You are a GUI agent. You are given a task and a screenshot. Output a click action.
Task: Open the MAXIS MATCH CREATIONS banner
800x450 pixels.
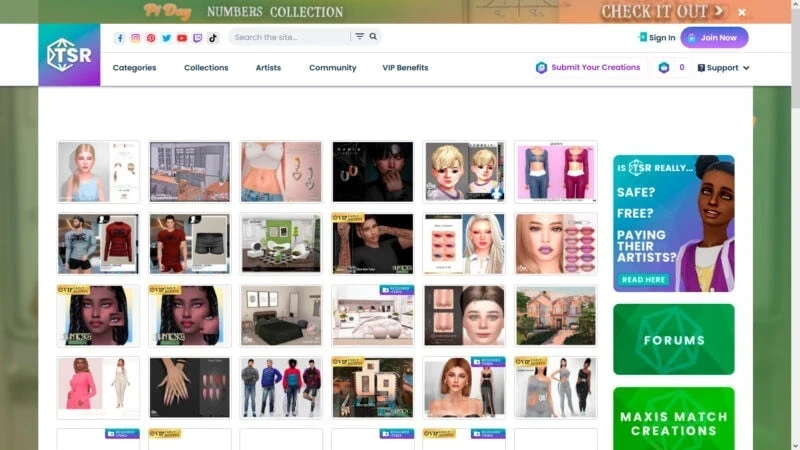pyautogui.click(x=674, y=419)
